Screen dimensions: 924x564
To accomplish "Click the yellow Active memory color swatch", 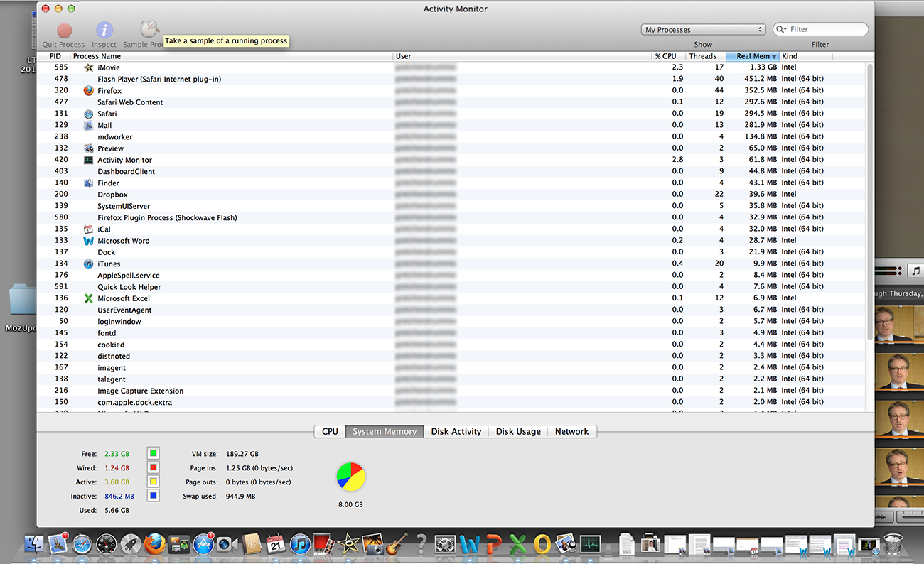I will tap(154, 482).
